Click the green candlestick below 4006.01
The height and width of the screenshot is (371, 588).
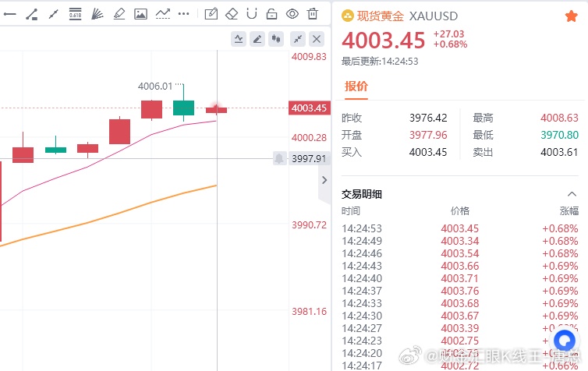click(183, 108)
